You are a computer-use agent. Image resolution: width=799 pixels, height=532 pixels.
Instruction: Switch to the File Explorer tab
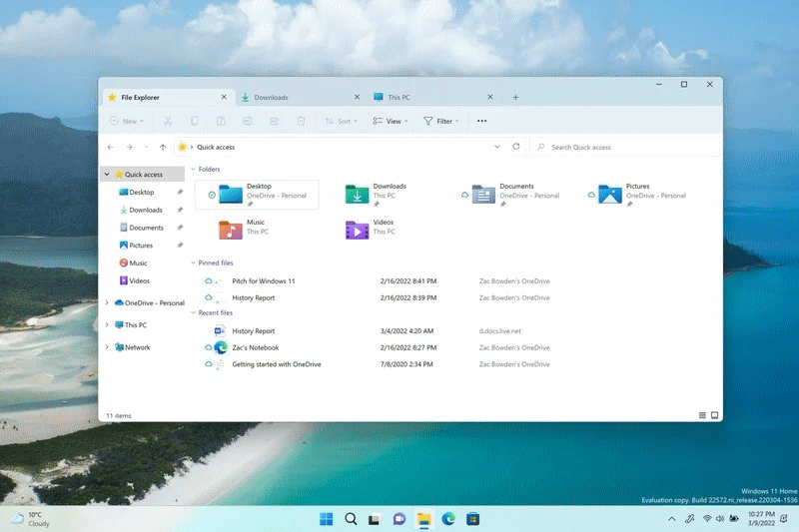pyautogui.click(x=162, y=97)
